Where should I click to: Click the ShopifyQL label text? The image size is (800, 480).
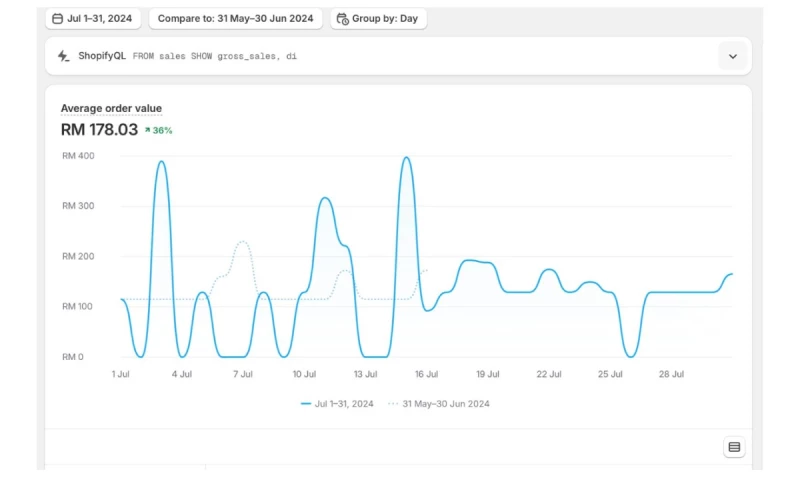click(102, 56)
